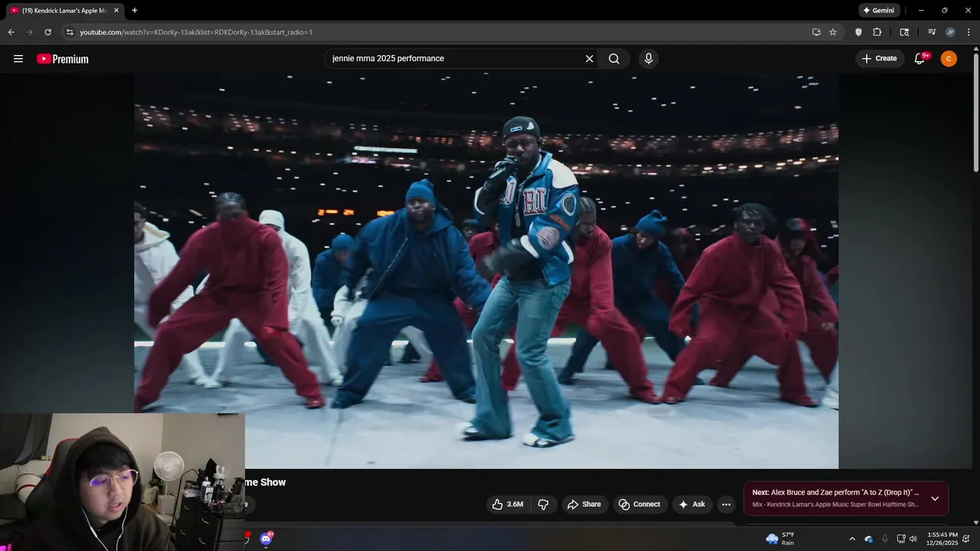The image size is (980, 551).
Task: Open the clock and date 1:55:45 PM
Action: click(x=942, y=539)
